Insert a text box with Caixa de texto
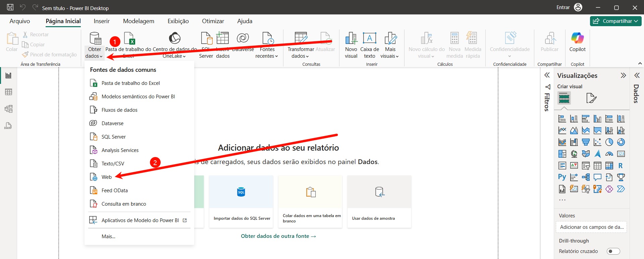Viewport: 644px width, 259px height. pos(370,45)
